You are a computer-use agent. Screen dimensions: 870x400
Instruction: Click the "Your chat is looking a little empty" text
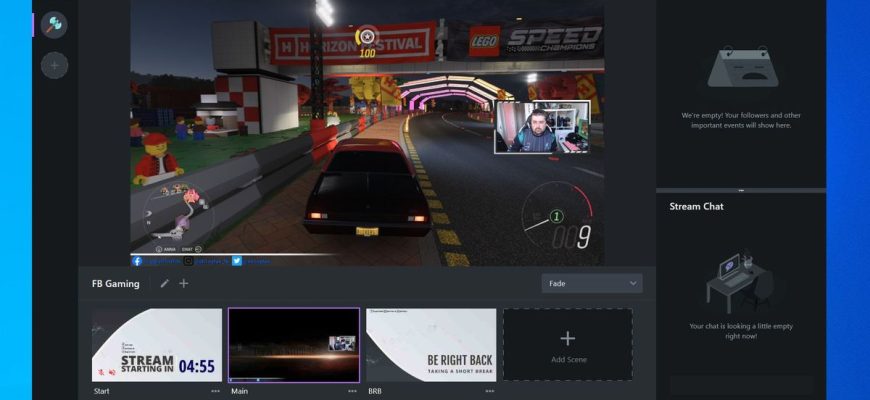tap(741, 331)
